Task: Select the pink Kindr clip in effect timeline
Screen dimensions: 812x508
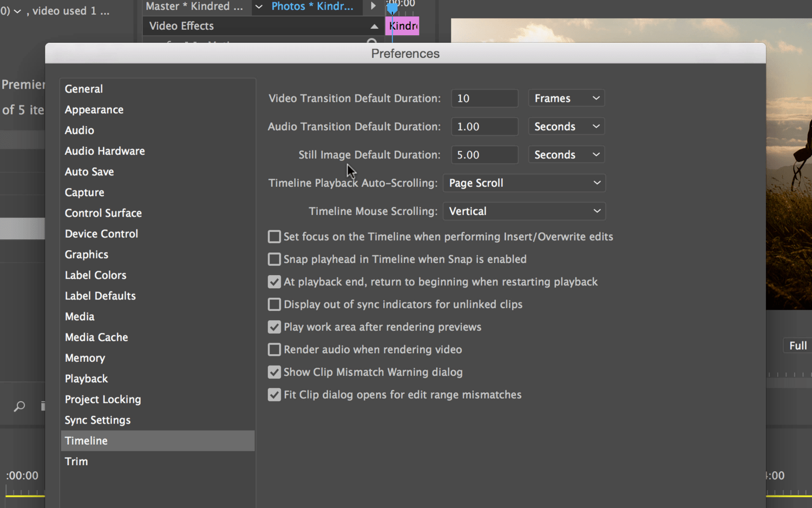Action: [x=402, y=26]
